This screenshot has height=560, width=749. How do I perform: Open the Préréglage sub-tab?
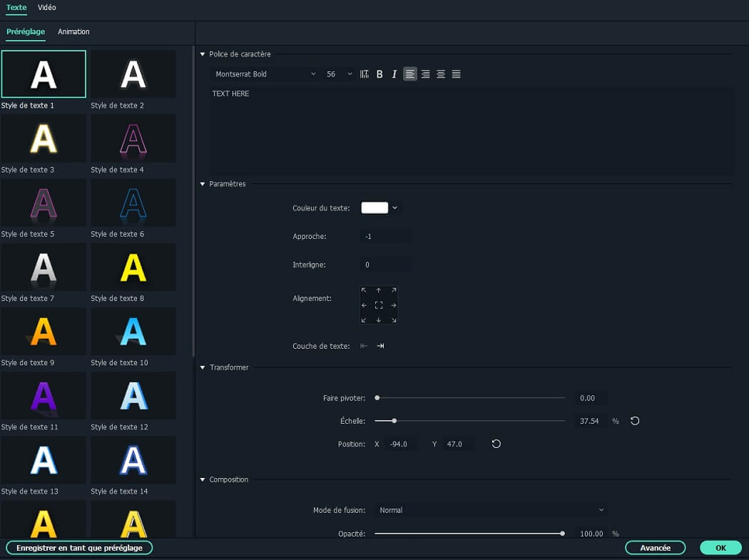pyautogui.click(x=26, y=31)
